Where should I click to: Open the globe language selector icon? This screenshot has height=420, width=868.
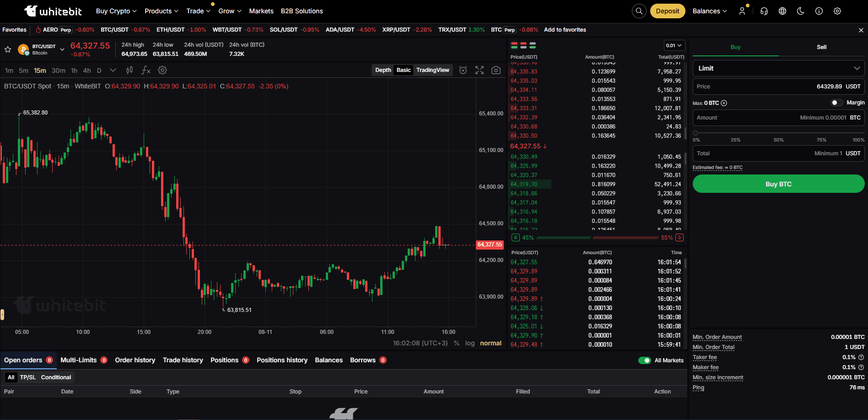[782, 11]
